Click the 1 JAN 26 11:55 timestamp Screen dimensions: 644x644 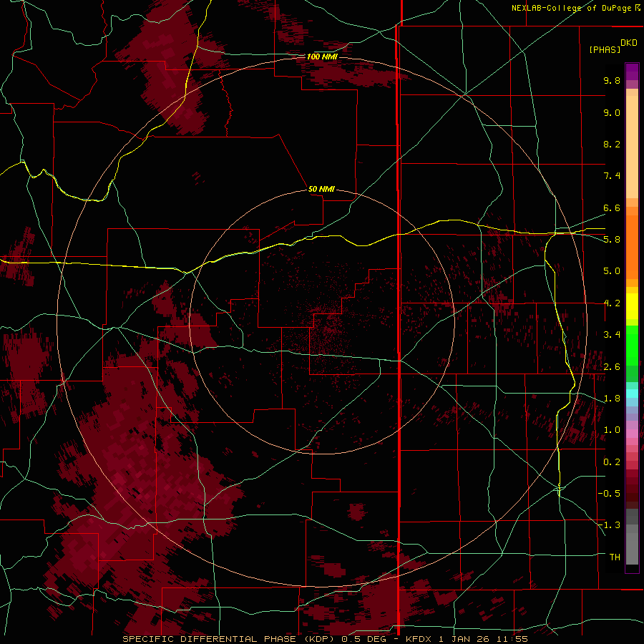(x=483, y=639)
